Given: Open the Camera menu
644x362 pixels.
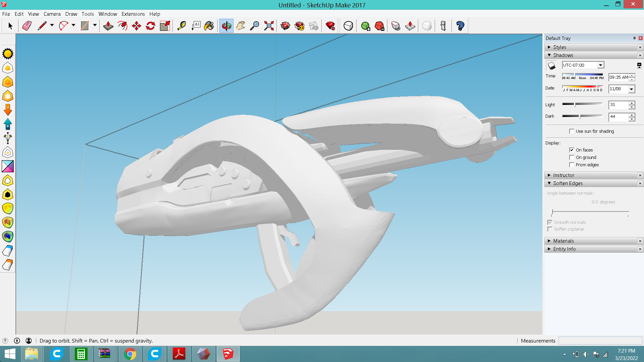Looking at the screenshot, I should click(x=52, y=14).
